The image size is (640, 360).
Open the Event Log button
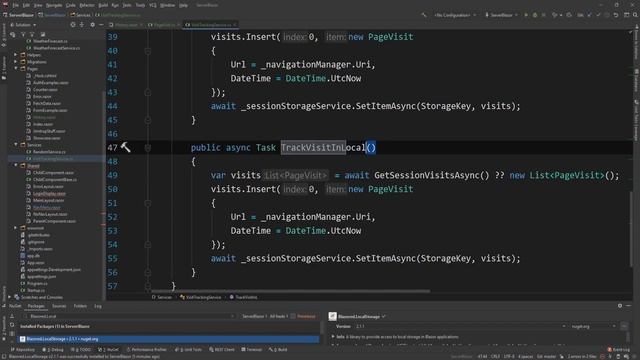(619, 349)
